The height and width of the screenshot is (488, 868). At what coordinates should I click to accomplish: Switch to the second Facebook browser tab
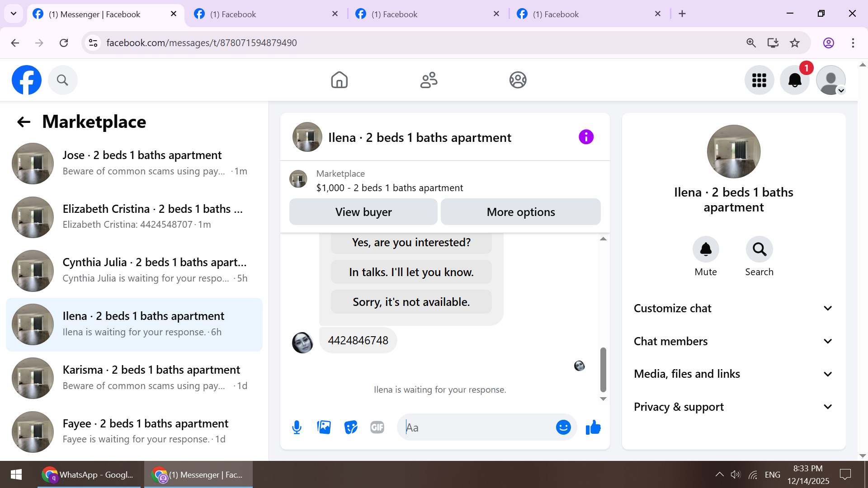[267, 14]
